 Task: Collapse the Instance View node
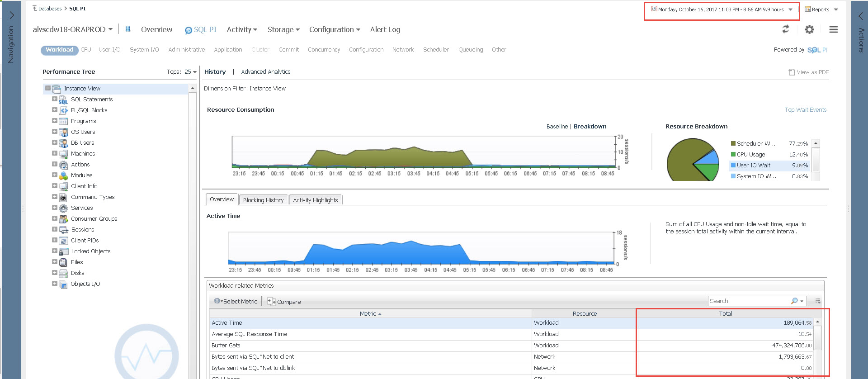pos(47,88)
